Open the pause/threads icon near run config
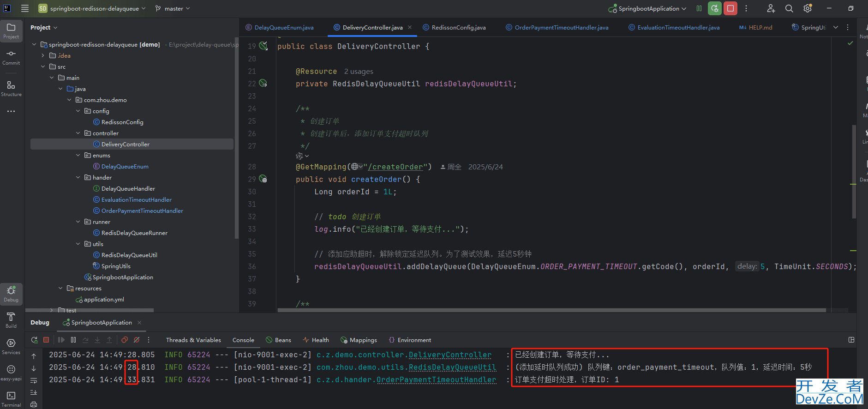The height and width of the screenshot is (409, 868). pyautogui.click(x=699, y=8)
